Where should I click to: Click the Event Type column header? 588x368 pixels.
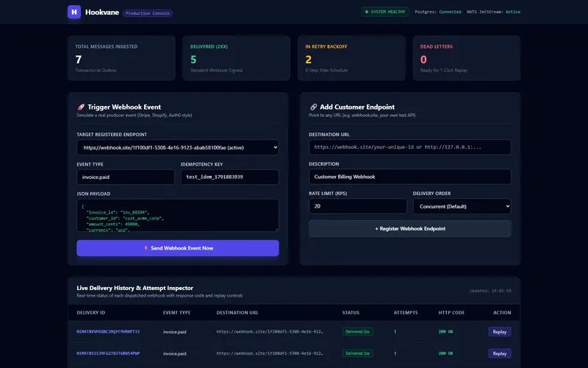tap(176, 312)
